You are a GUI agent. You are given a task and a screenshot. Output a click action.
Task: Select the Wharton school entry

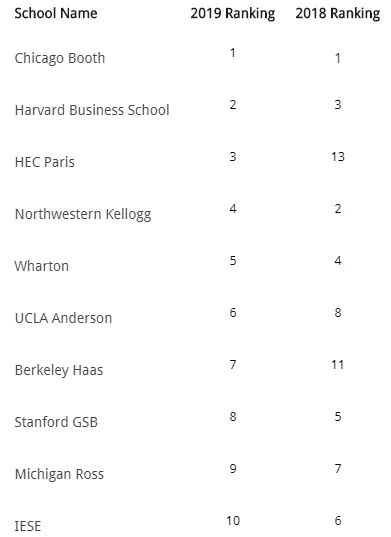41,266
